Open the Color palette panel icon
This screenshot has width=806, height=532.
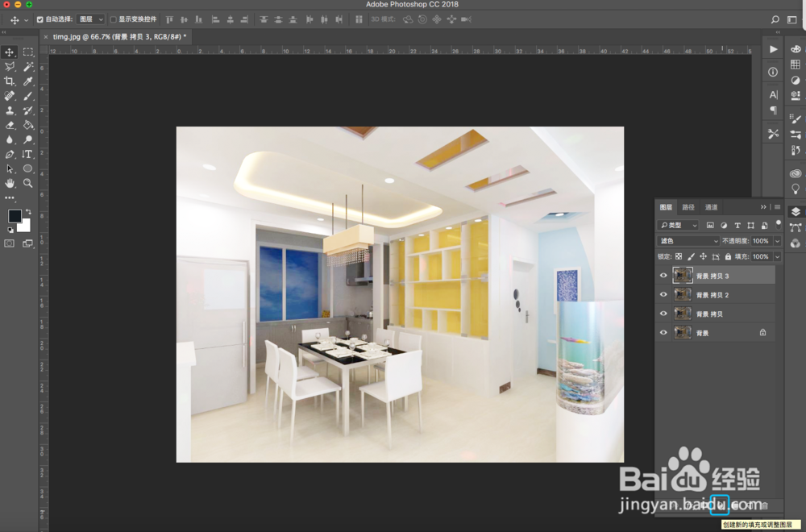[x=796, y=49]
